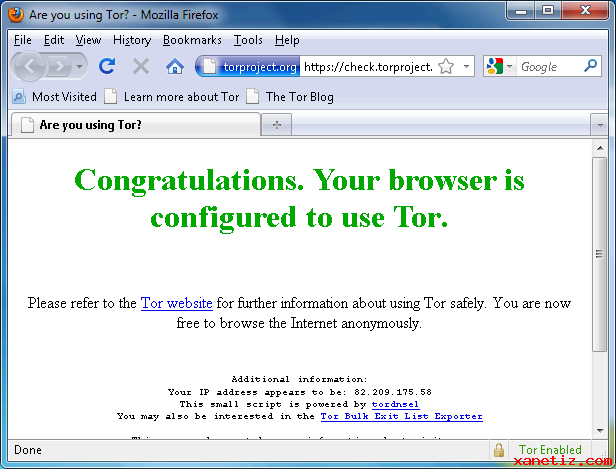Click the vertical scrollbar thumb

tap(600, 254)
